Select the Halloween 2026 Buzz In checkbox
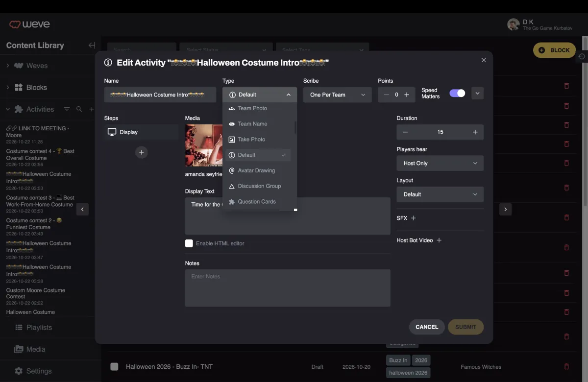 (114, 366)
